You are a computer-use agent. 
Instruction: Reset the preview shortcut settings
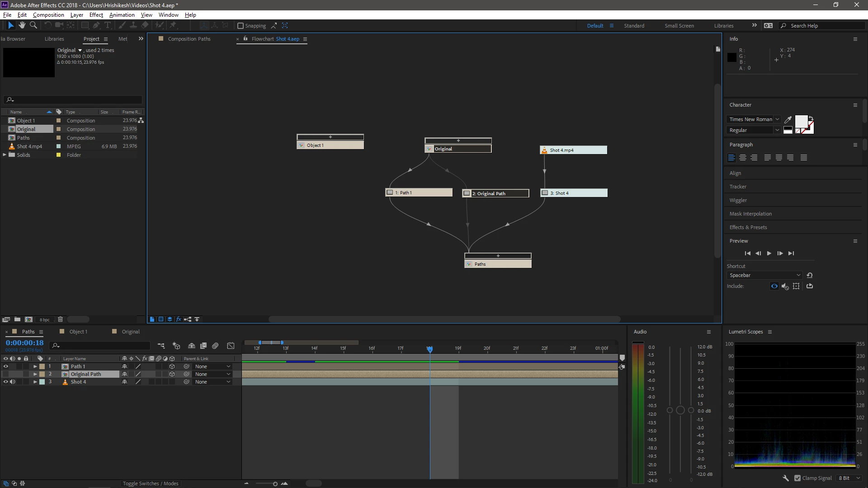[x=810, y=275]
